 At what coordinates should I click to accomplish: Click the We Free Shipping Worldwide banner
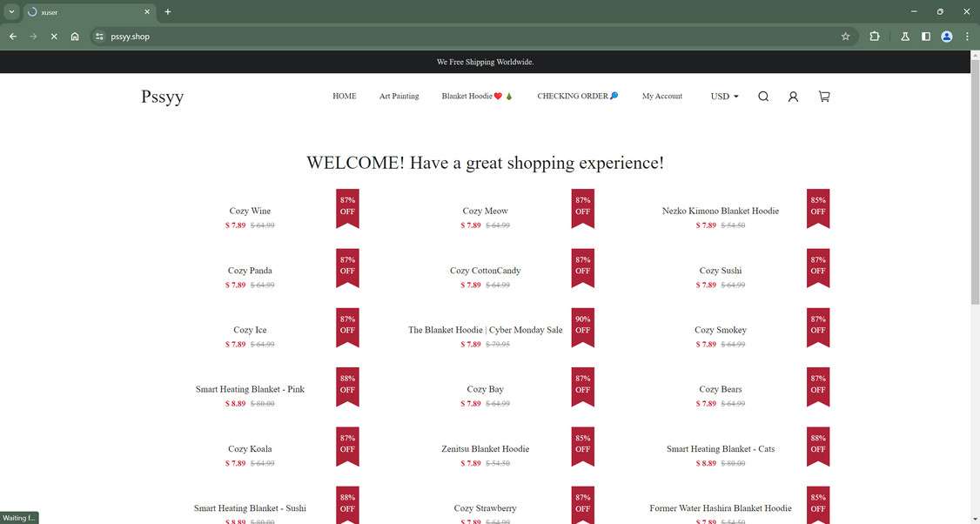(485, 62)
